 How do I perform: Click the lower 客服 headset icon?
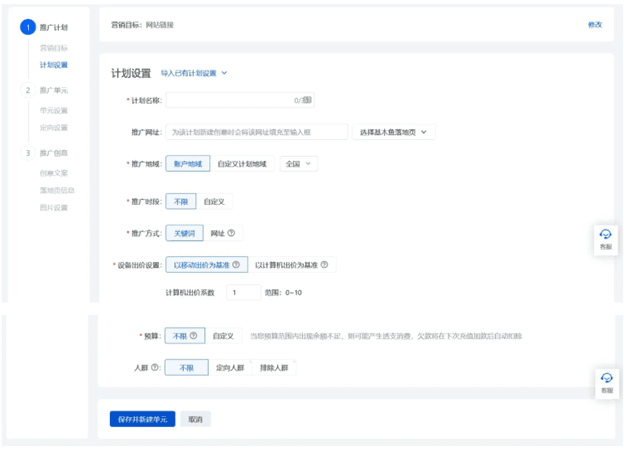coord(606,377)
